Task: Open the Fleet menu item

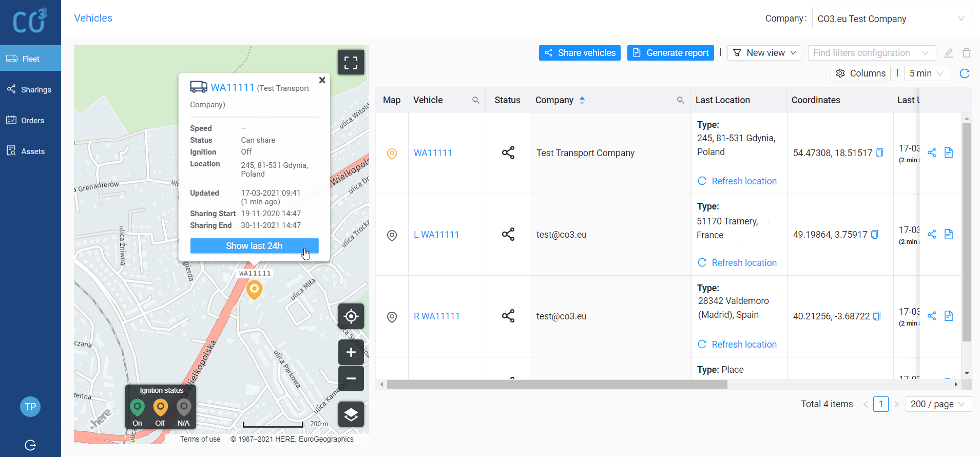Action: coord(30,59)
